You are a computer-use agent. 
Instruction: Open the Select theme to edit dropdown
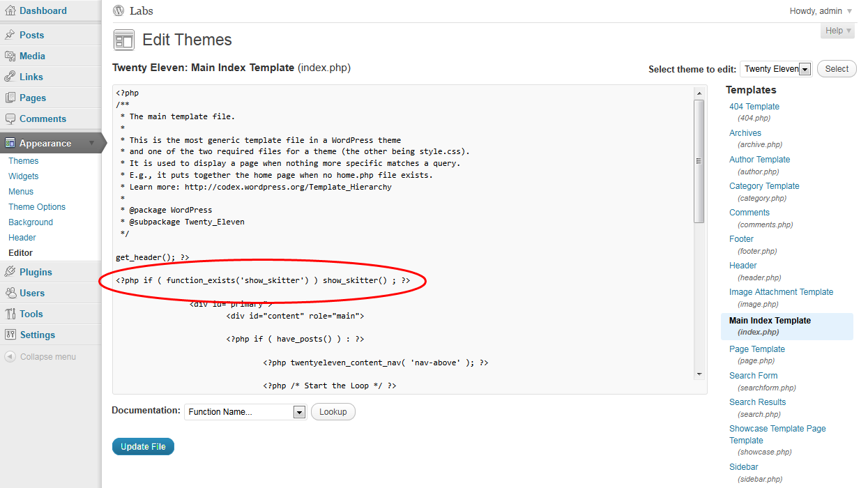pos(776,69)
